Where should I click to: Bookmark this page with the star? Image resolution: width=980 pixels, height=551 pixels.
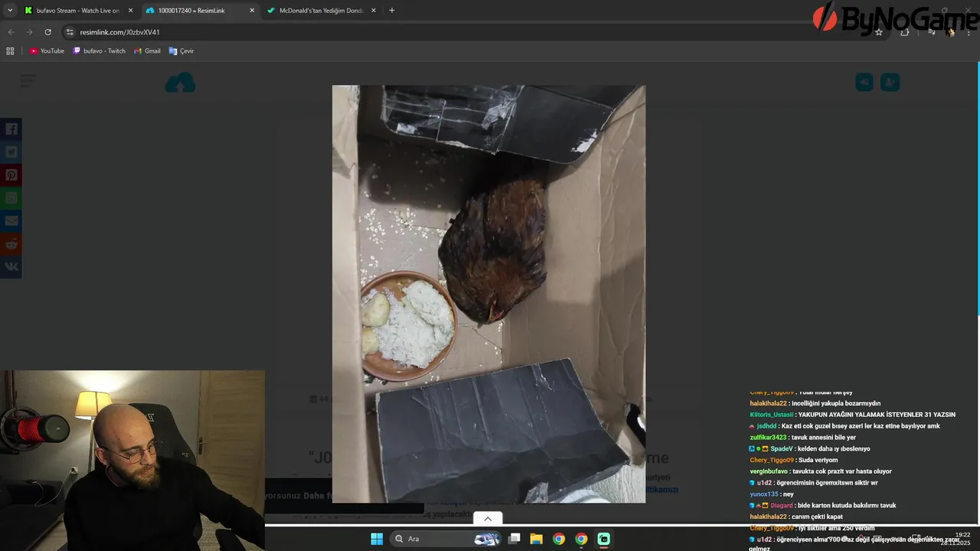(x=879, y=32)
